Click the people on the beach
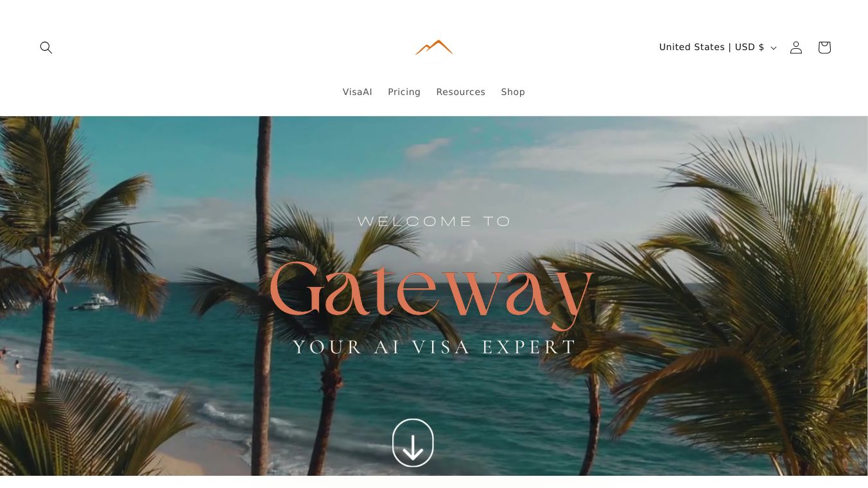The image size is (868, 488). click(x=11, y=360)
